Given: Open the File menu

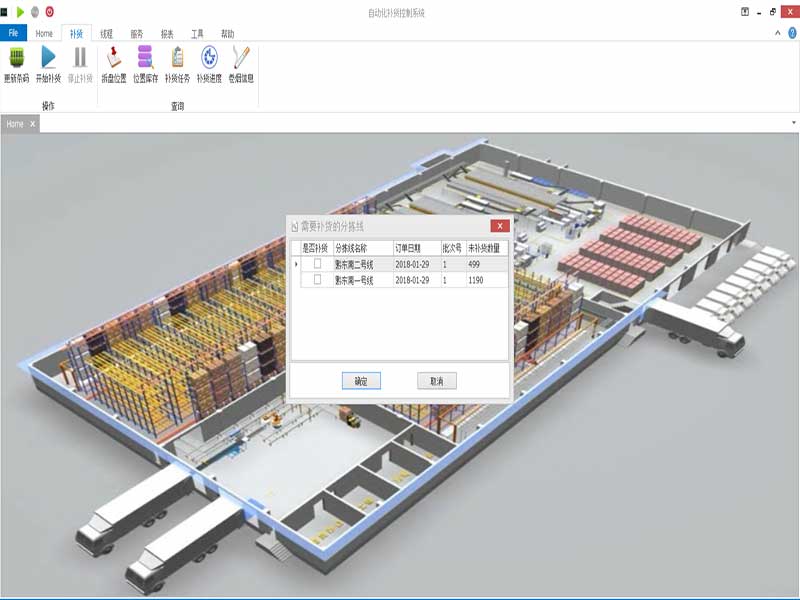Looking at the screenshot, I should pos(14,33).
